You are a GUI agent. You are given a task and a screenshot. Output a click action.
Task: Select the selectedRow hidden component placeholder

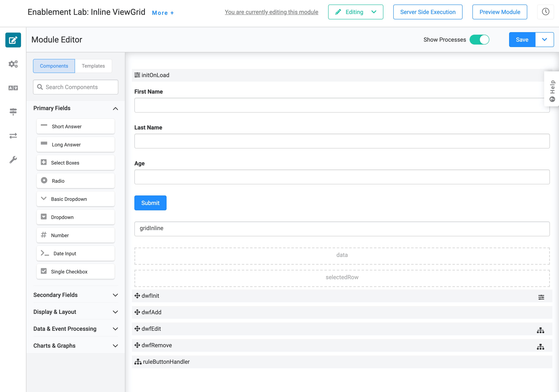(x=342, y=278)
